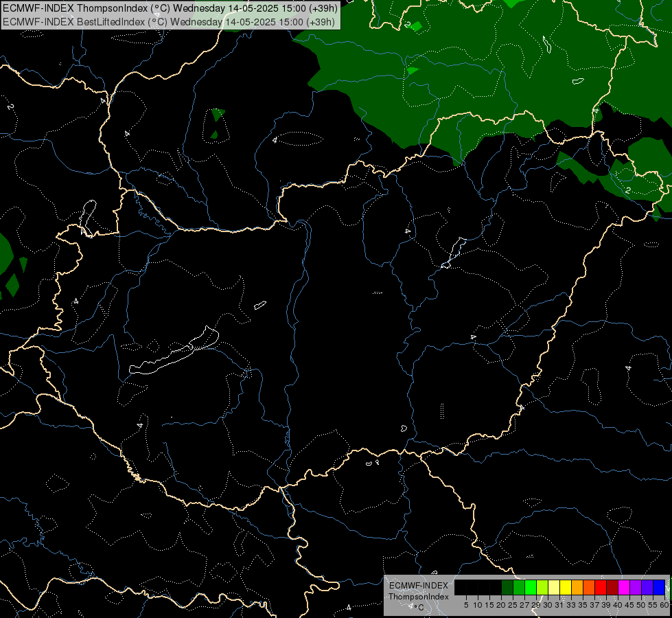The width and height of the screenshot is (672, 618).
Task: Click the ThompsonIndex title line at top
Action: [170, 8]
